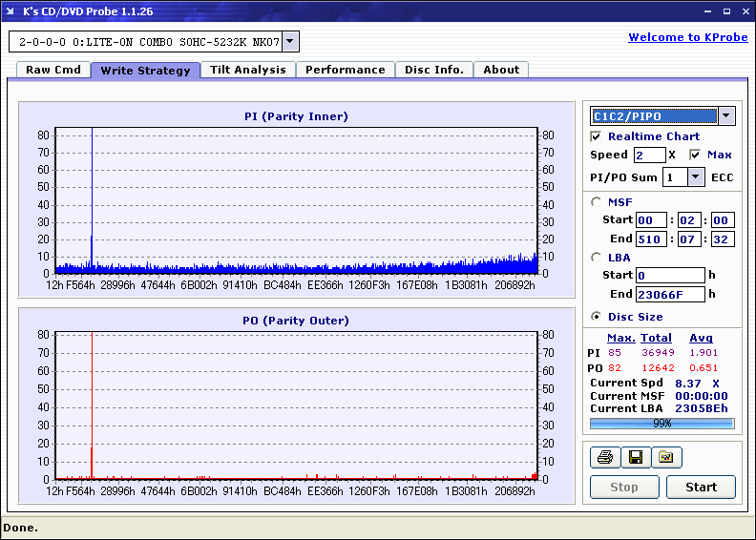Click the chart folder icon button
This screenshot has width=756, height=540.
(666, 458)
